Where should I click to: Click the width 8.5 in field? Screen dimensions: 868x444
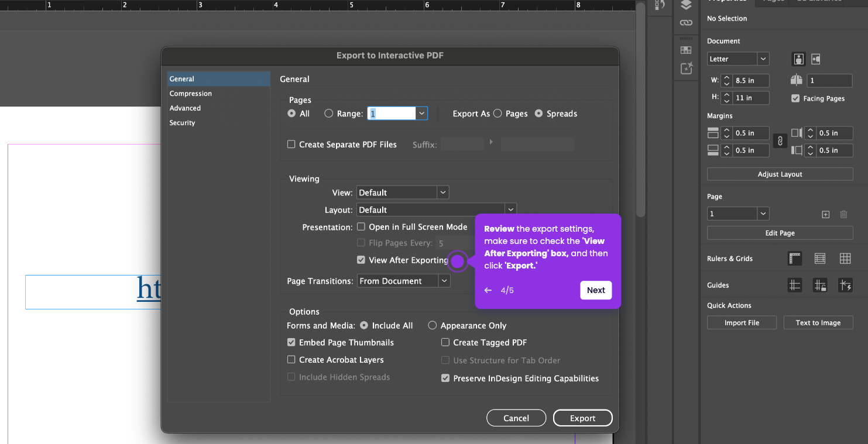pos(750,80)
